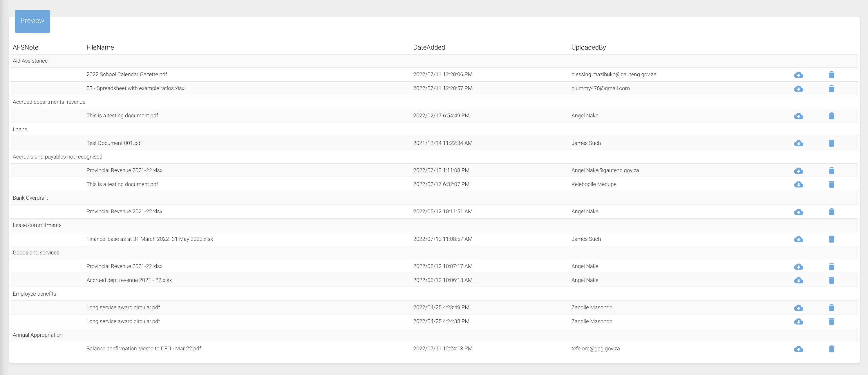Download Provincial Revenue file under Goods and services
The image size is (868, 375).
798,267
